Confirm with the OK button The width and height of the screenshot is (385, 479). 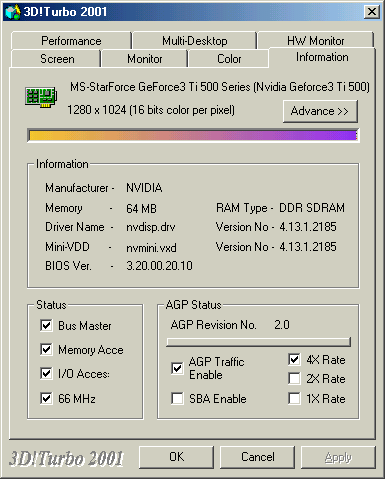tap(176, 457)
